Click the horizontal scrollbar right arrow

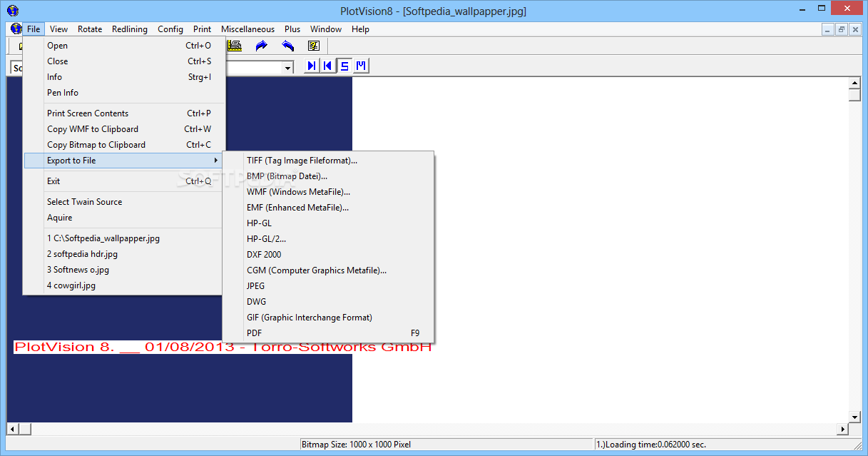842,429
